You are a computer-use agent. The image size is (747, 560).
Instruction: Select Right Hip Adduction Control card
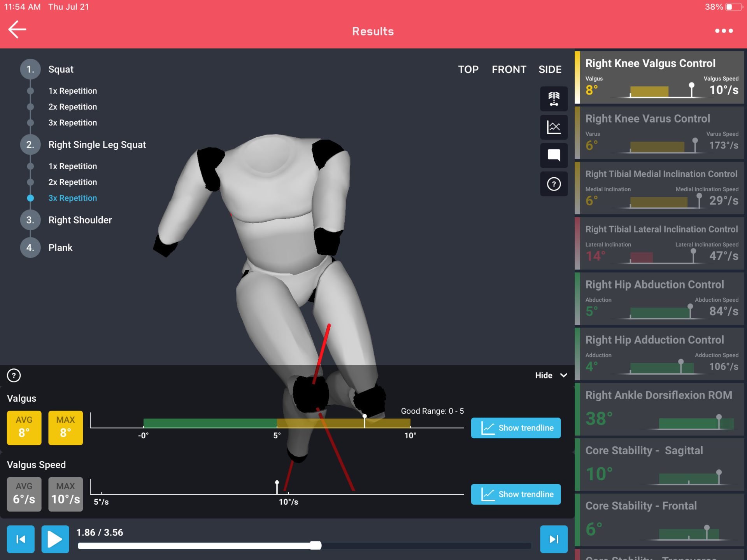(x=659, y=354)
